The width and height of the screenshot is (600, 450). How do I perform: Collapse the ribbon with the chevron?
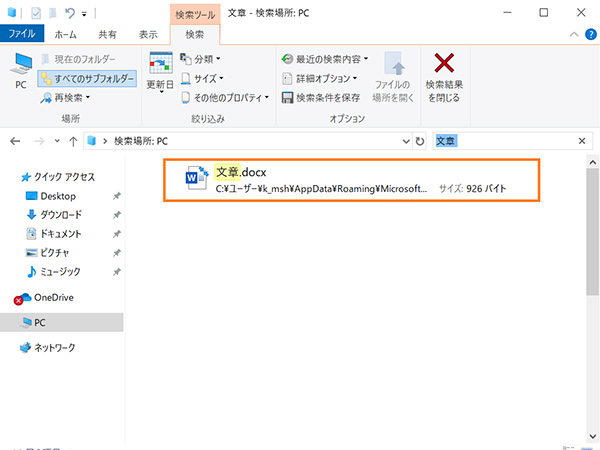[574, 34]
